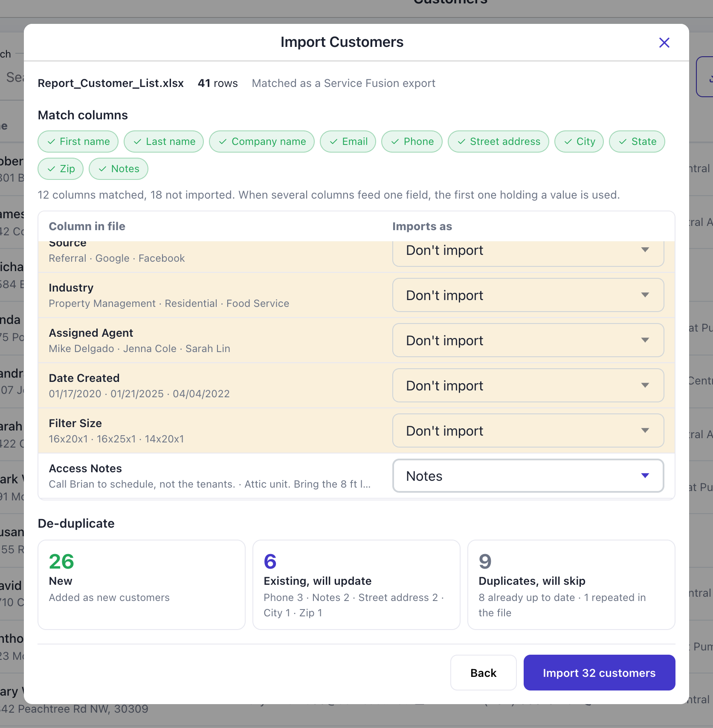Open the Access Notes import dropdown
Viewport: 713px width, 728px height.
point(528,476)
